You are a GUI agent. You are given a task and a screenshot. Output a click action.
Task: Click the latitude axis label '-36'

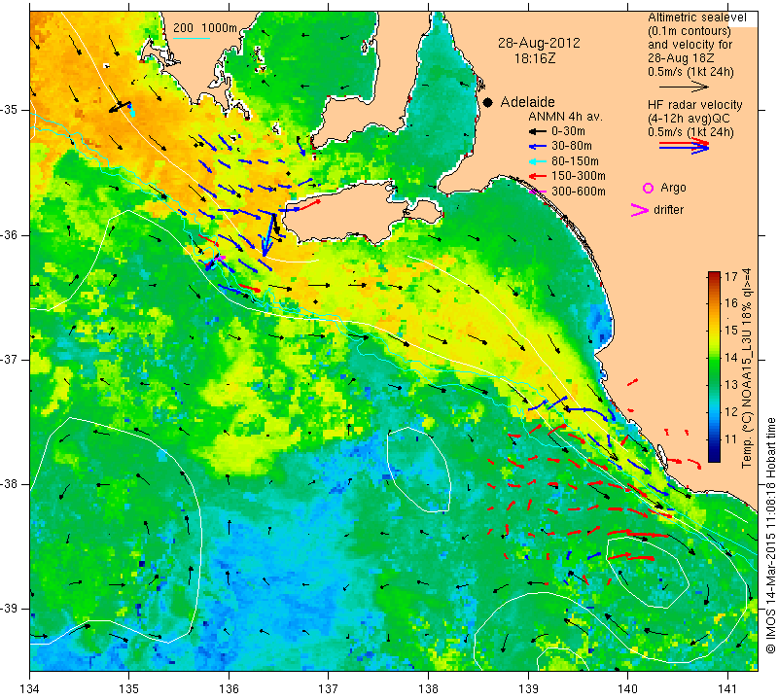click(11, 234)
